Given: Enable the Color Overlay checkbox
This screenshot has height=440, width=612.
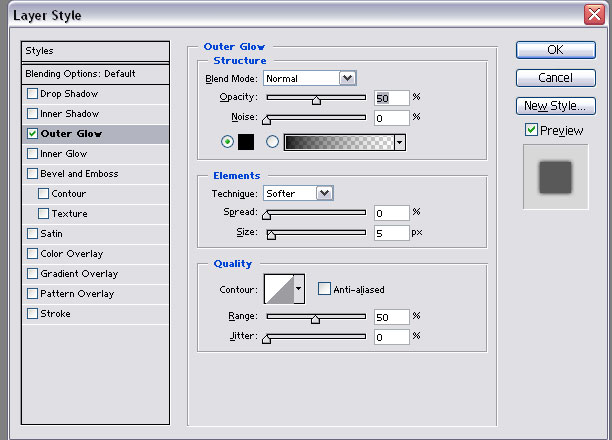Looking at the screenshot, I should (32, 253).
